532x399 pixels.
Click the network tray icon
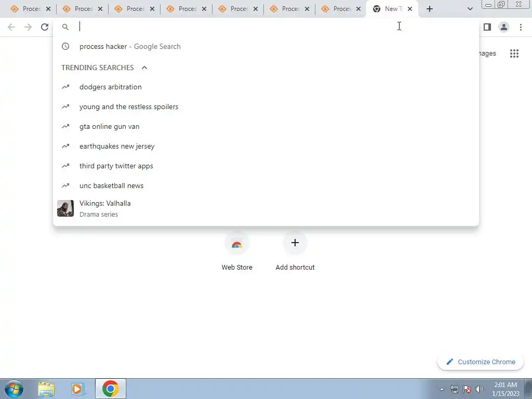454,389
